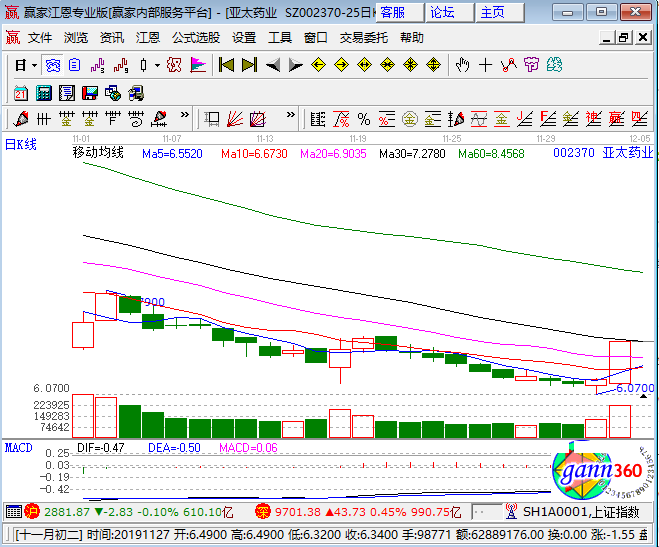Image resolution: width=659 pixels, height=547 pixels.
Task: Select the hand pan tool
Action: [462, 65]
